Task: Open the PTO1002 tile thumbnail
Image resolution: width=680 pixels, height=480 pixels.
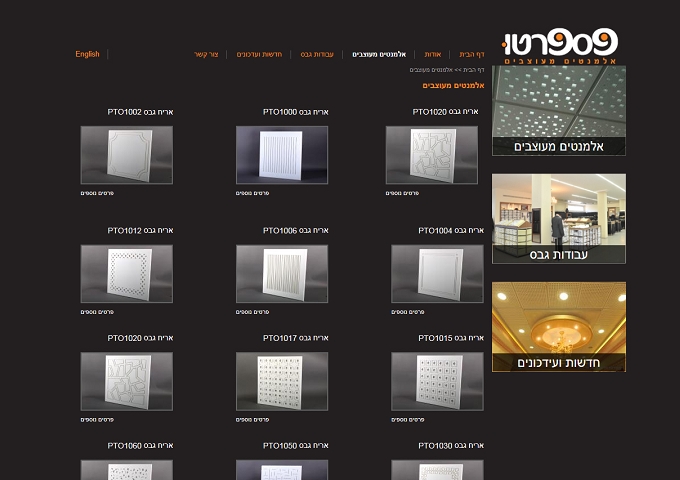Action: (x=127, y=155)
